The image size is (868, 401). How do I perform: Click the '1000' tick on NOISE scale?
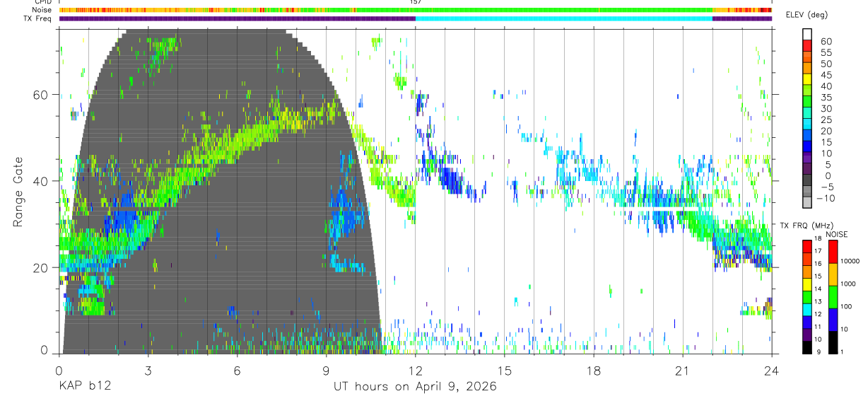pos(848,284)
